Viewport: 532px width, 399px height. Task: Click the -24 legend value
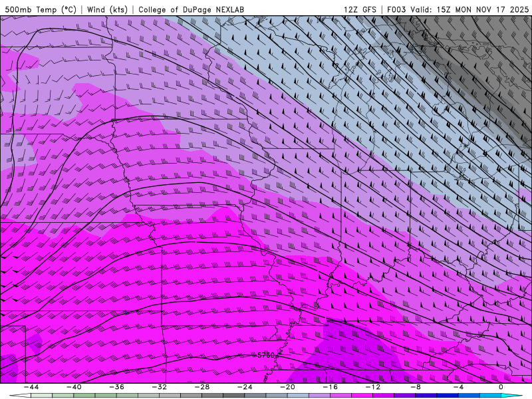click(x=245, y=387)
